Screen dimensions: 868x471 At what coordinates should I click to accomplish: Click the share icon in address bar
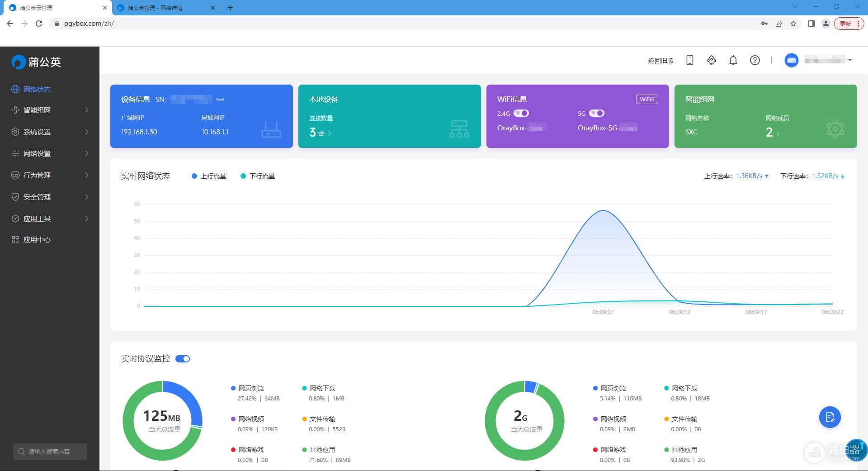779,24
